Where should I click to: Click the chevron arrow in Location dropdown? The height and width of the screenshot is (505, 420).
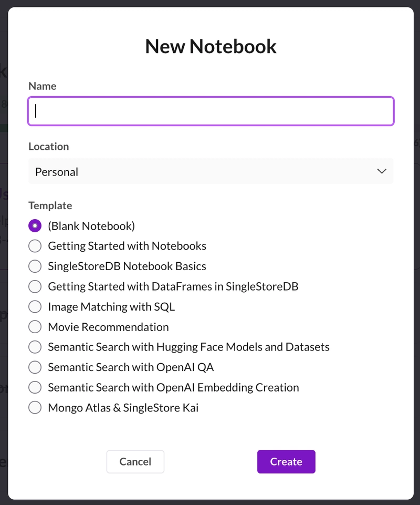(382, 171)
